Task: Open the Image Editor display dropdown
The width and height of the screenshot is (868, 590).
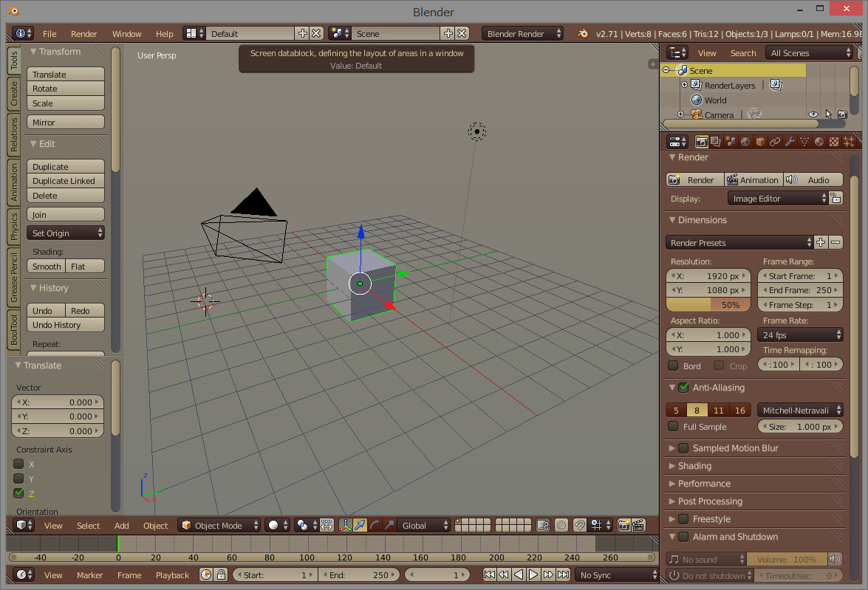Action: pyautogui.click(x=777, y=198)
